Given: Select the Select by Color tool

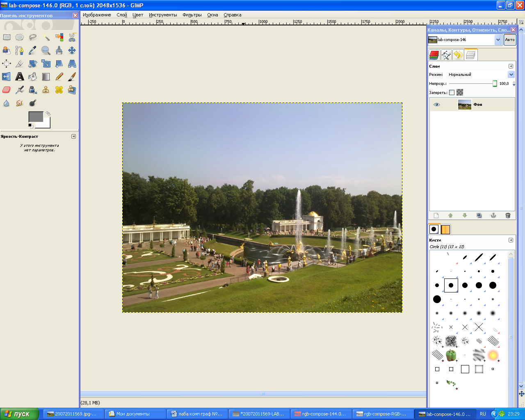Looking at the screenshot, I should click(59, 37).
